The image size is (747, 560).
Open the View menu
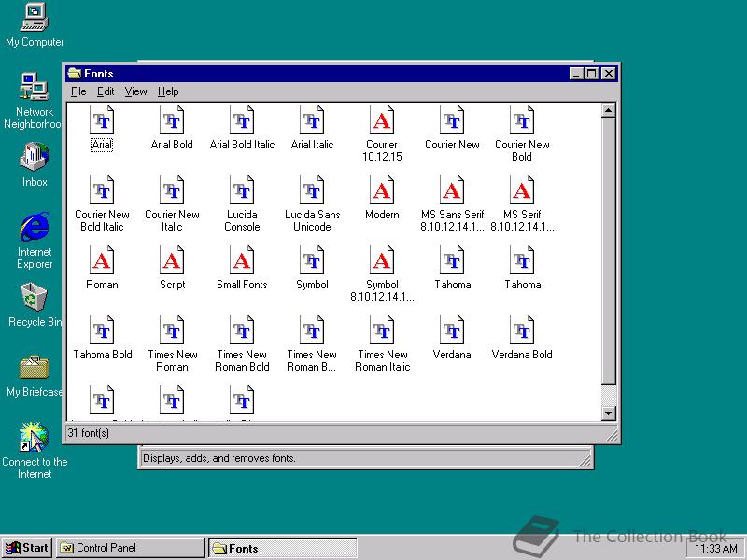point(135,91)
